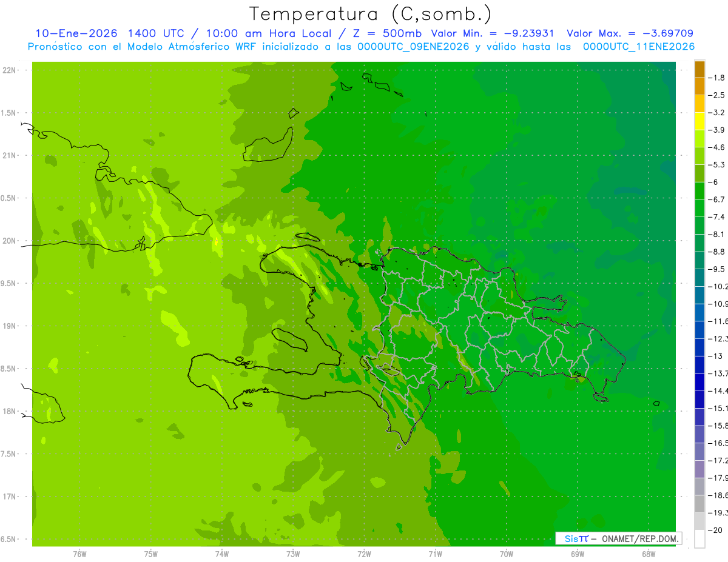Click the title 'Temperatura (C,somb.)'
This screenshot has width=728, height=562.
[x=371, y=14]
